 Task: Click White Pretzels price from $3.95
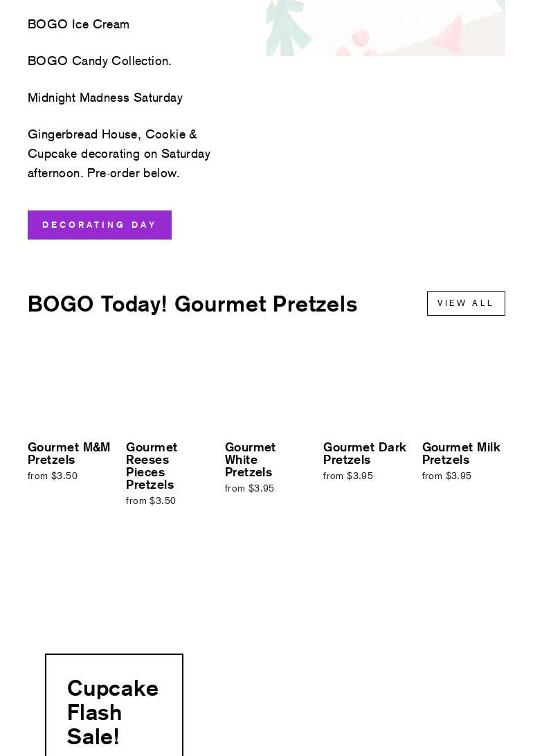249,489
